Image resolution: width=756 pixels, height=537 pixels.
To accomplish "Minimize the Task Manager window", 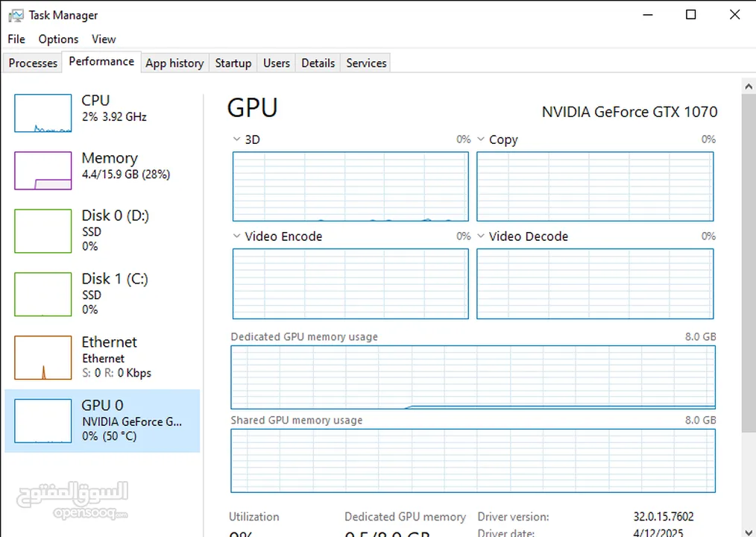I will click(647, 15).
